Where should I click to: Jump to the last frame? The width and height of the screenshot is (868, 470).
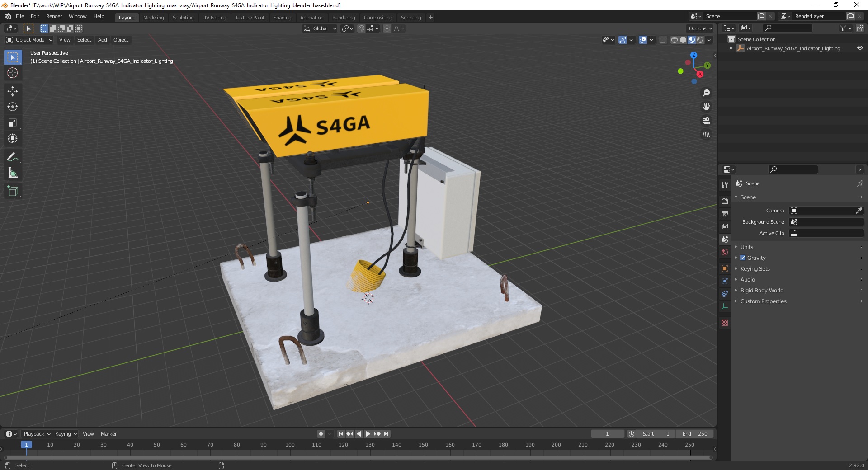point(387,434)
